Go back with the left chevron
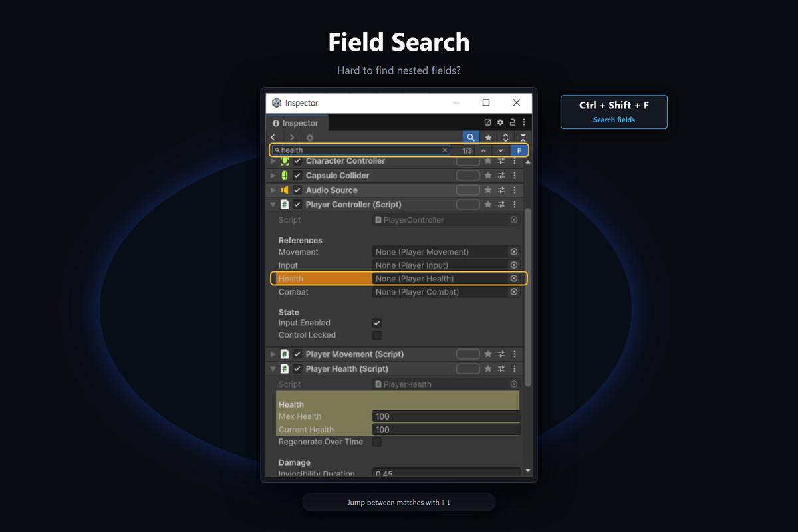This screenshot has height=532, width=798. point(273,138)
